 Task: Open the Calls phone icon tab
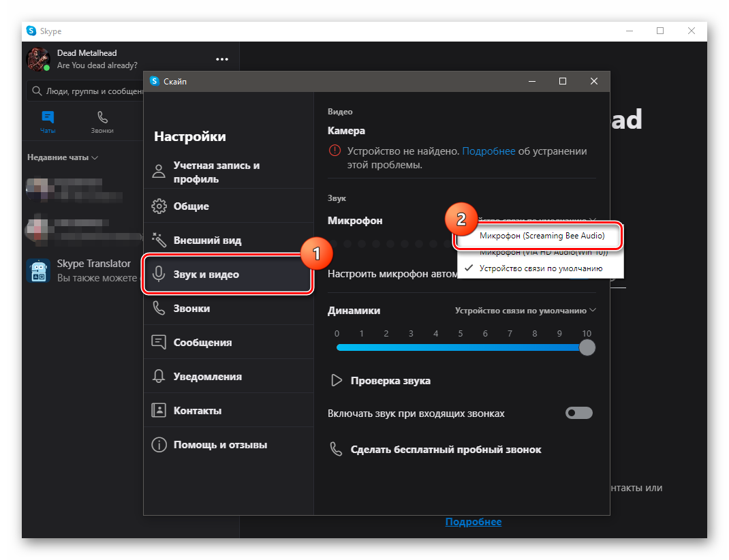pos(102,117)
